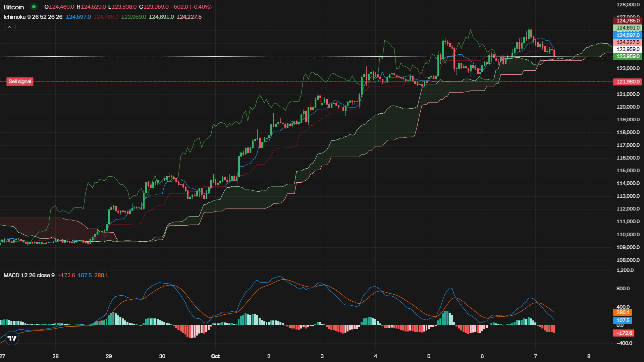Click the 124,691.0 light green price label
644x362 pixels.
[628, 28]
